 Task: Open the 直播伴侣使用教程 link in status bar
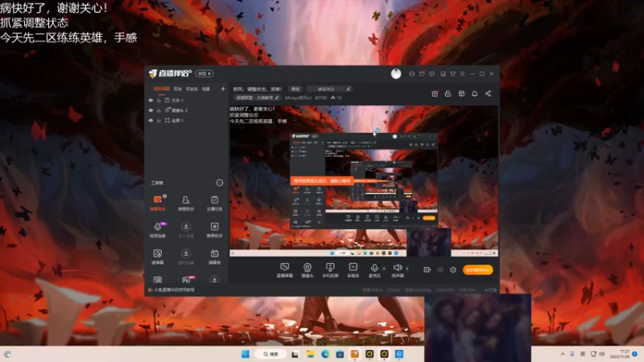174,290
